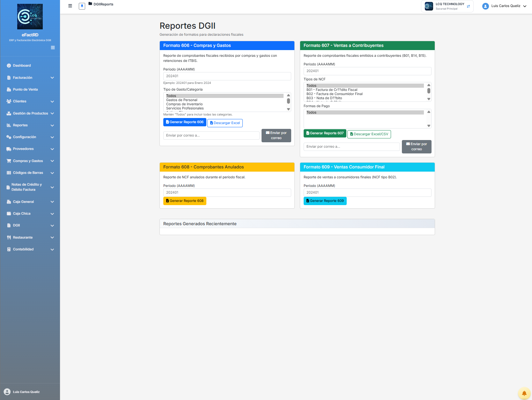The width and height of the screenshot is (532, 400).
Task: Click the eFactRD logo image
Action: [30, 17]
